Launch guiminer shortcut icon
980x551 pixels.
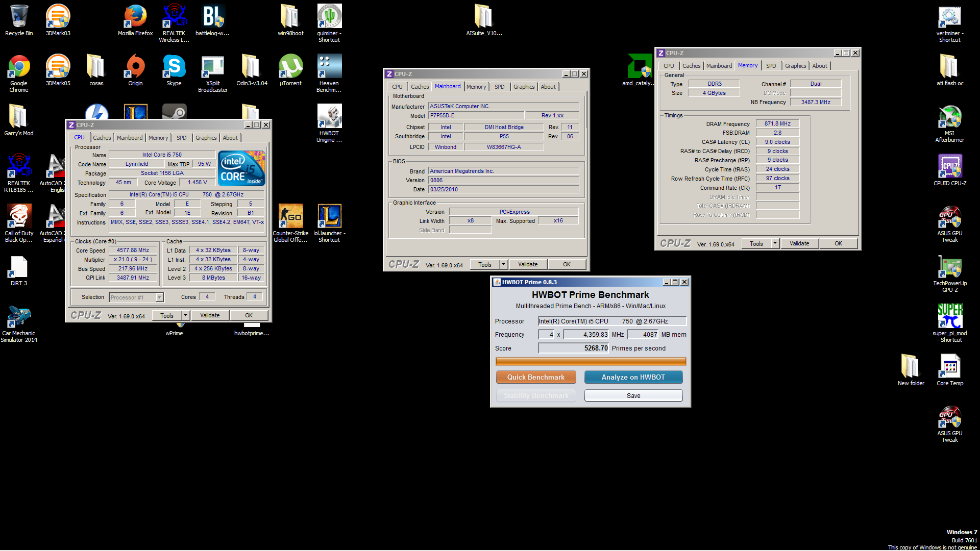coord(329,23)
